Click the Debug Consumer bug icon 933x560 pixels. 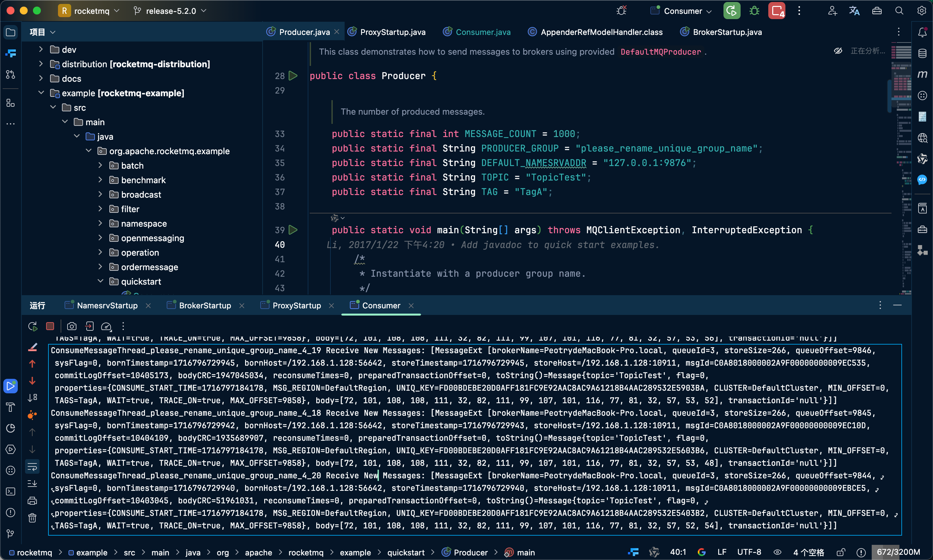click(754, 11)
